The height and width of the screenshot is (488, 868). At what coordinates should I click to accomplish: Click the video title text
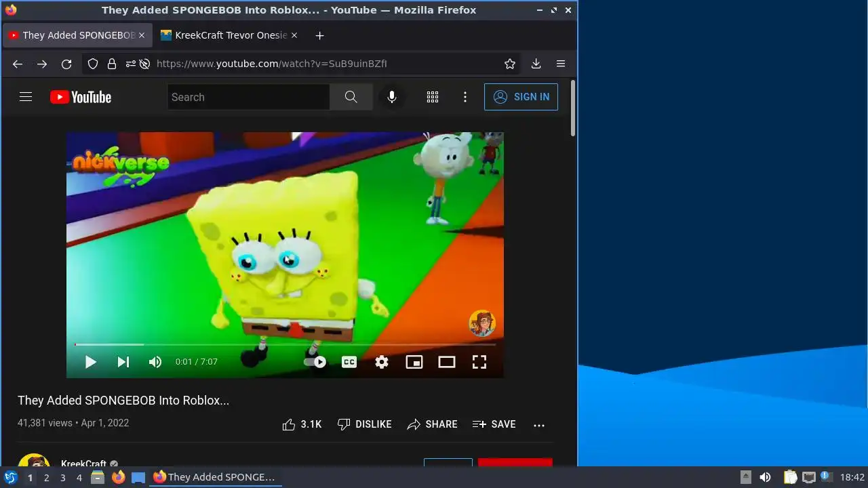(x=123, y=401)
